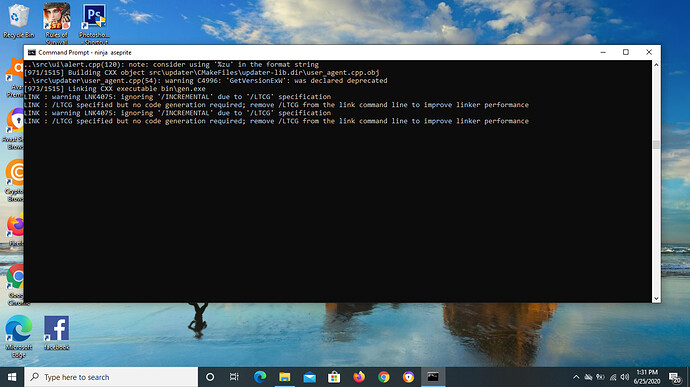This screenshot has height=387, width=690.
Task: Open the Action Center notifications icon
Action: coord(674,377)
